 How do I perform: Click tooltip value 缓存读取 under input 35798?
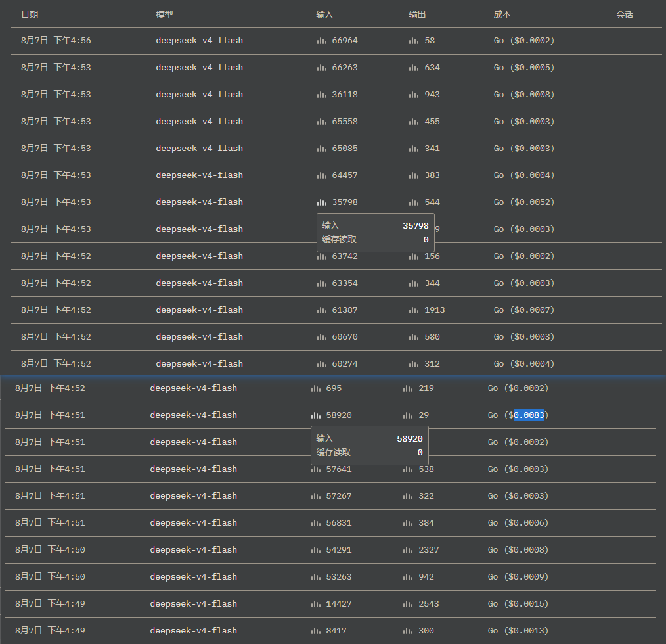click(426, 240)
